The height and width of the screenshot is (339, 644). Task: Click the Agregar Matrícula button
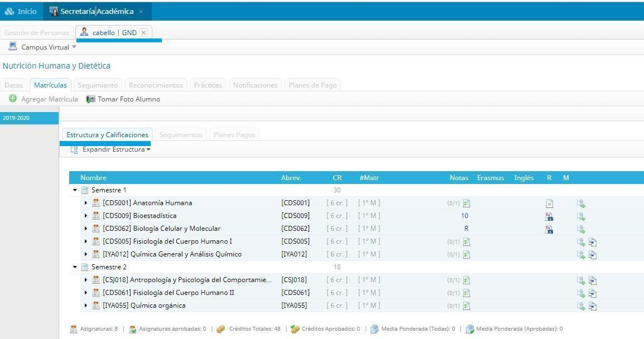tap(44, 99)
